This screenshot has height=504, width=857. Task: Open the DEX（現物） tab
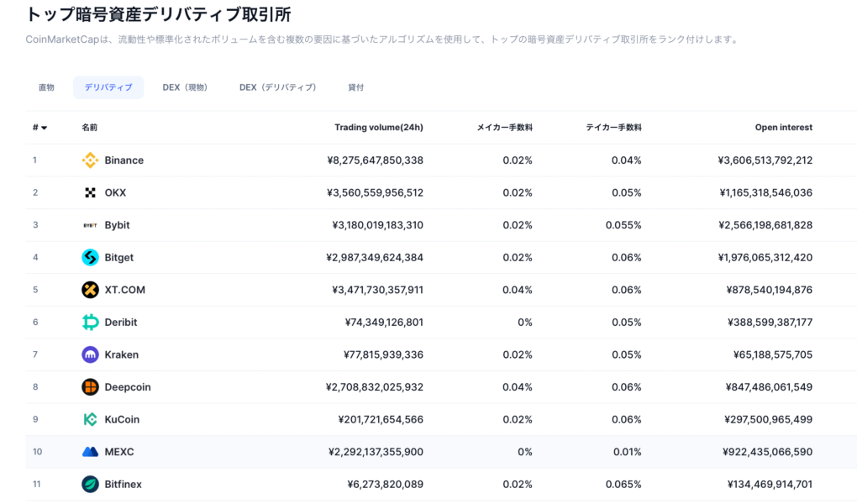(185, 87)
